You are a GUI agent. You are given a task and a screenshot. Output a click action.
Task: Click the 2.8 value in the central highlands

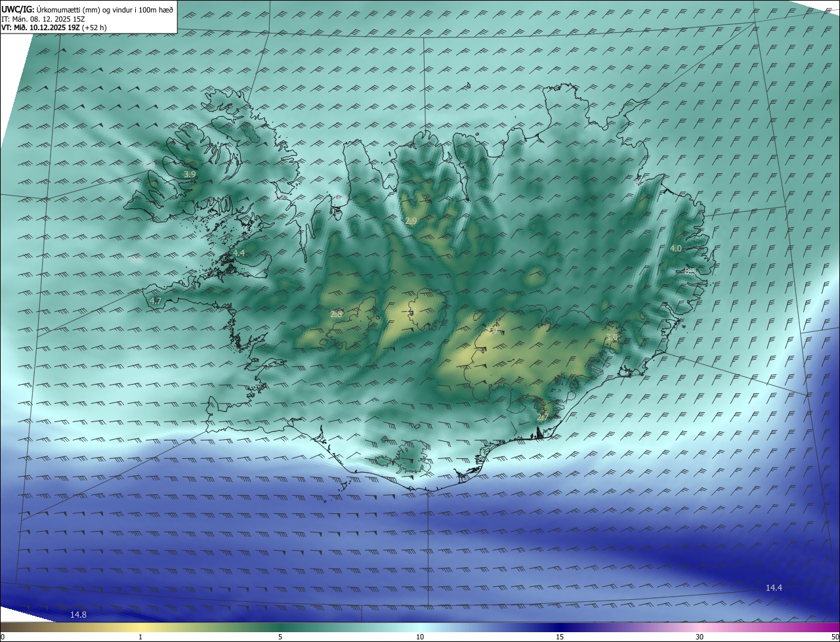[336, 314]
